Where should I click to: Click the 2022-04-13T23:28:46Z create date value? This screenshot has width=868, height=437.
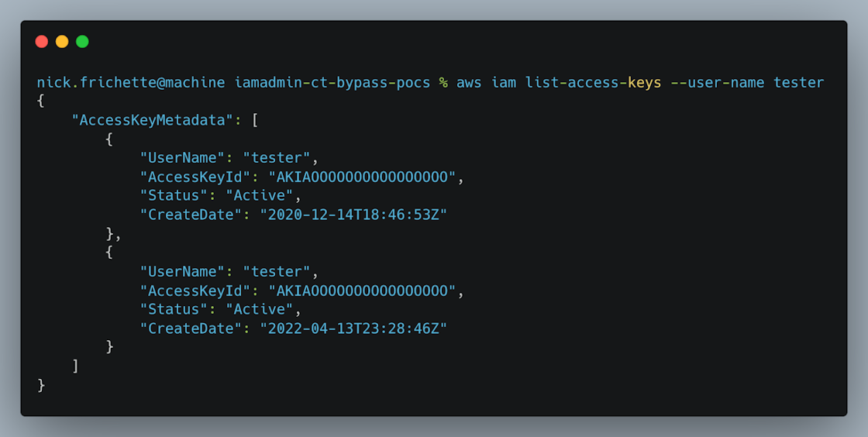(353, 329)
